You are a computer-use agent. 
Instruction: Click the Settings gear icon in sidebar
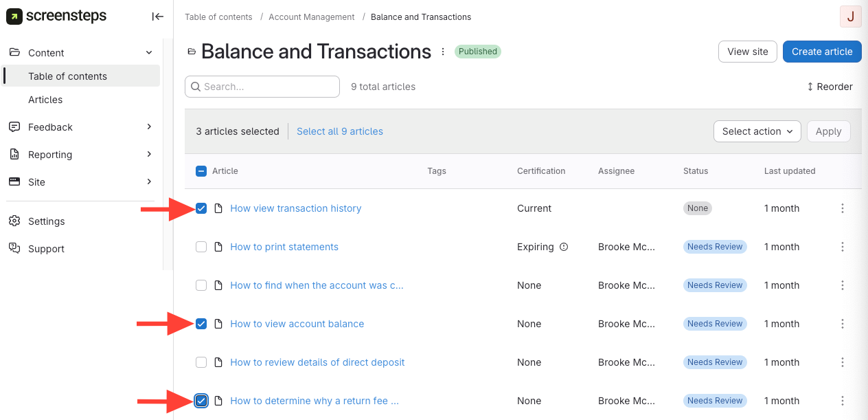14,221
